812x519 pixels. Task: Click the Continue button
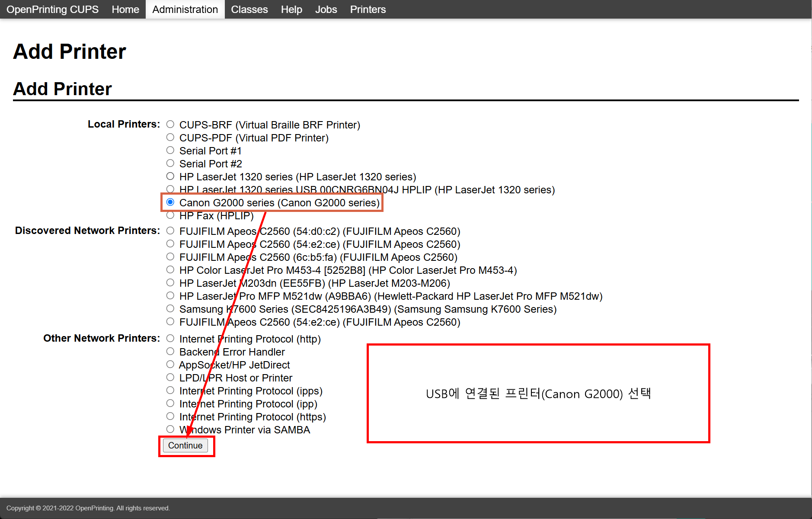pyautogui.click(x=185, y=445)
